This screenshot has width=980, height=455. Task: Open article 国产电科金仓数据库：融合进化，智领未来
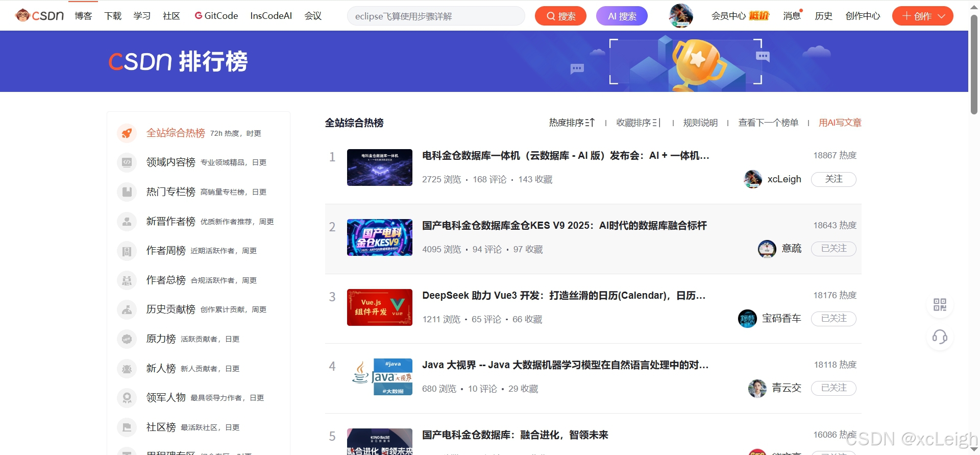[x=516, y=435]
